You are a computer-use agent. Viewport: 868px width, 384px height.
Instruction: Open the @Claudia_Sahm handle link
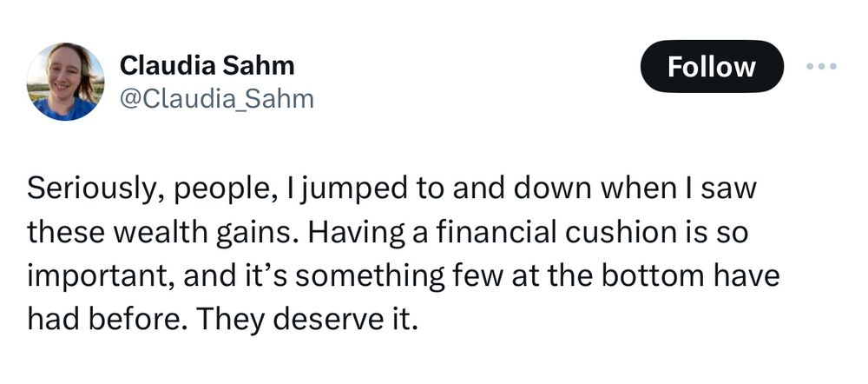pos(216,99)
